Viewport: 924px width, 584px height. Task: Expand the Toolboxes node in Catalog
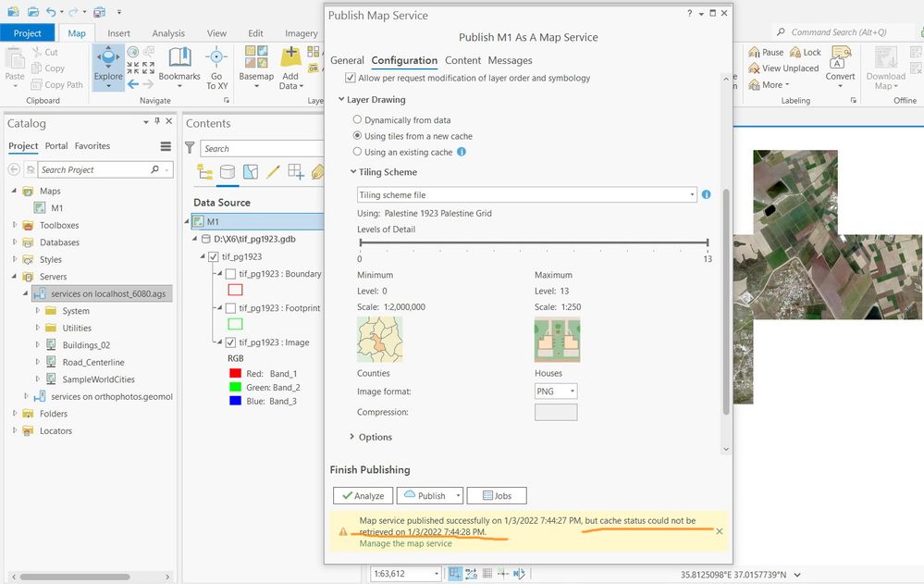[x=14, y=225]
